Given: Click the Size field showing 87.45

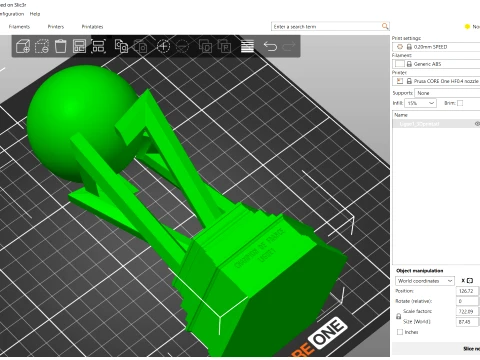Looking at the screenshot, I should point(467,322).
